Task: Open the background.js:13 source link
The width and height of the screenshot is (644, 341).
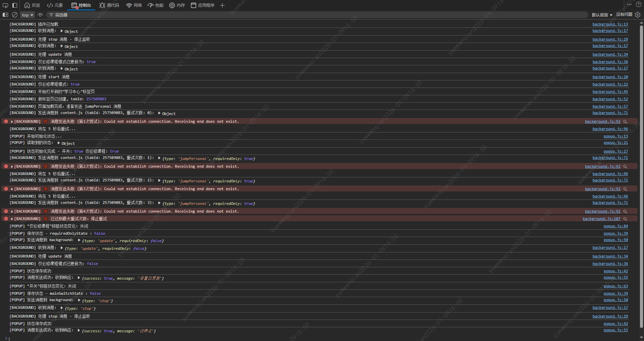Action: click(x=610, y=24)
